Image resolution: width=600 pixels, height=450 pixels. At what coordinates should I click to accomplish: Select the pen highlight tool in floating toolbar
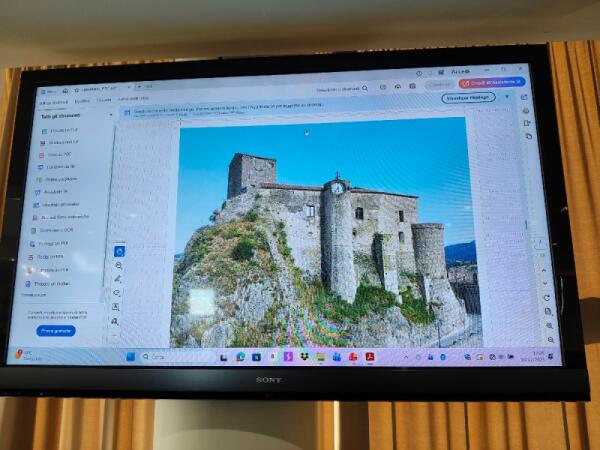click(x=118, y=280)
